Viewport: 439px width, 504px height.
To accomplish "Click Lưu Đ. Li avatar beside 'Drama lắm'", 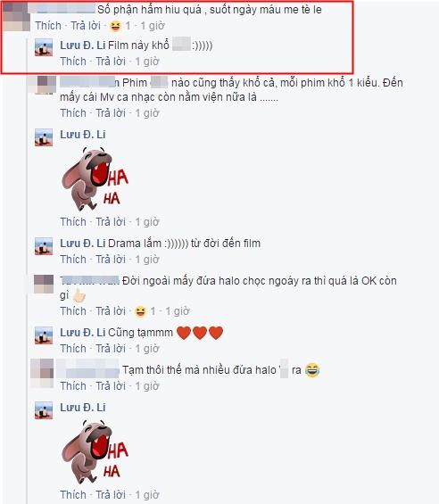I will pos(44,246).
